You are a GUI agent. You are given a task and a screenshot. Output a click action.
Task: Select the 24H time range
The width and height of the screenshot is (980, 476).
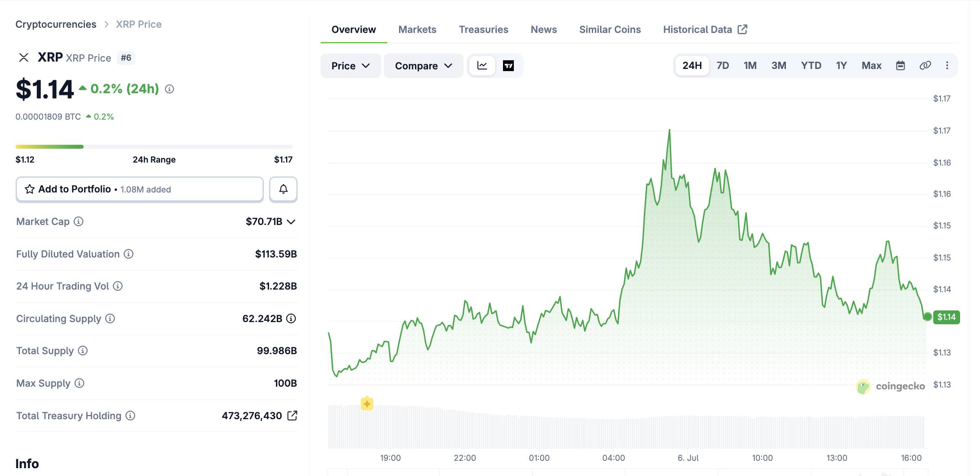click(692, 65)
